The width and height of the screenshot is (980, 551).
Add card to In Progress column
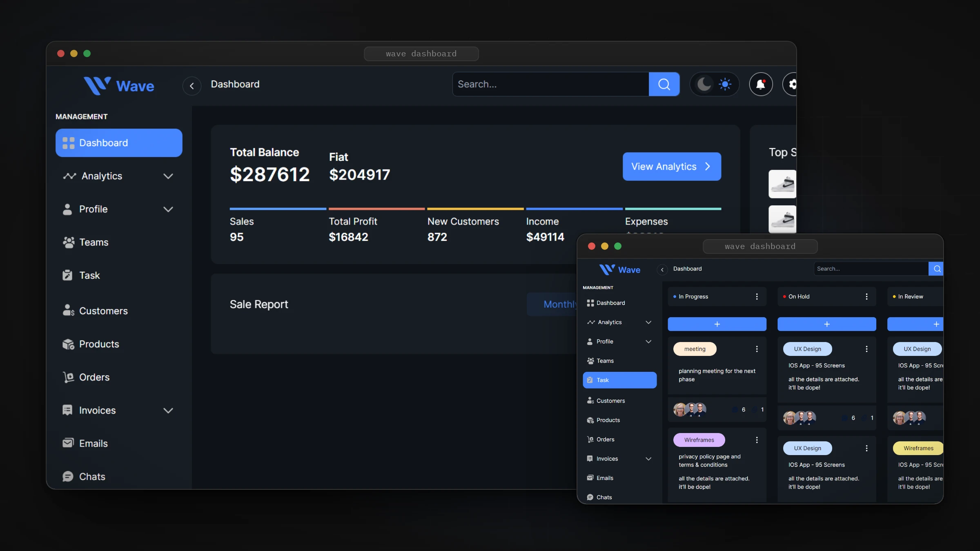pos(717,324)
